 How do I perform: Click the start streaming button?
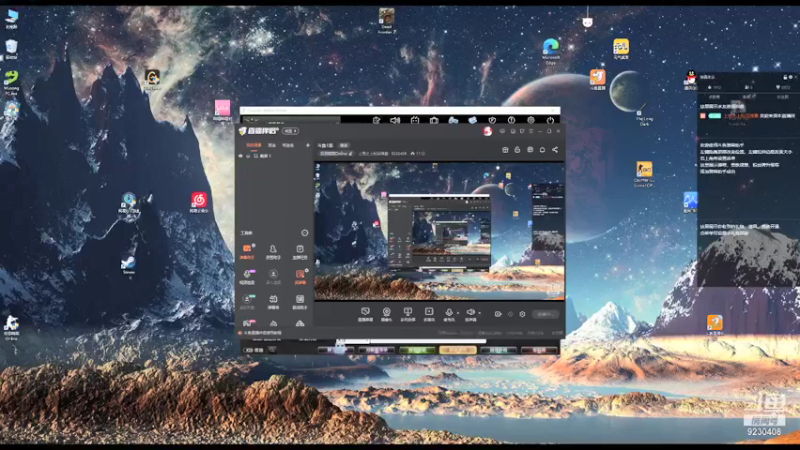[545, 314]
